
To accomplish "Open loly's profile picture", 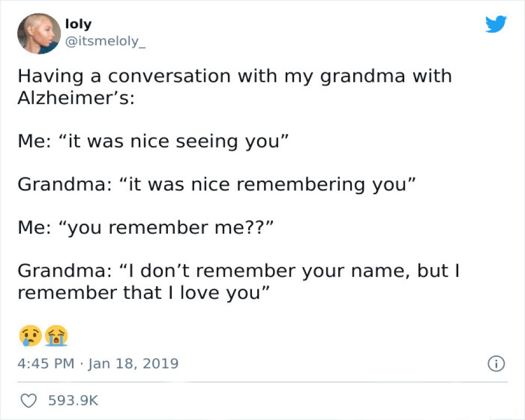I will tap(39, 34).
